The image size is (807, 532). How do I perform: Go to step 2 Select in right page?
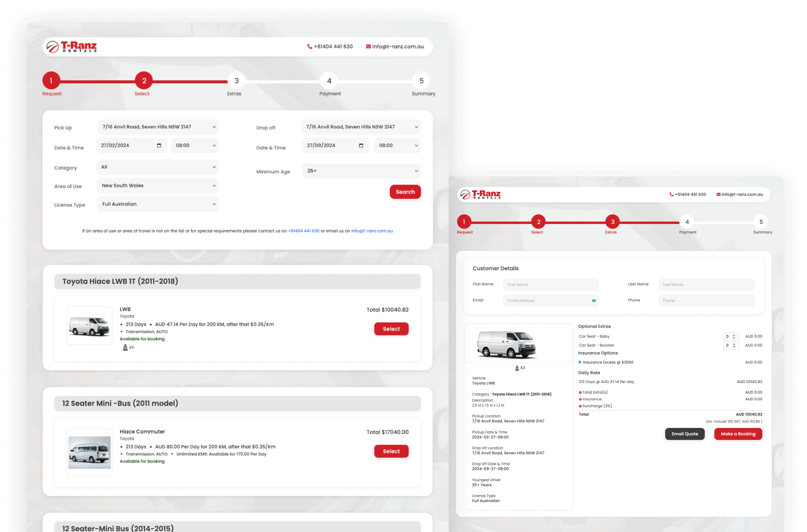pyautogui.click(x=538, y=222)
